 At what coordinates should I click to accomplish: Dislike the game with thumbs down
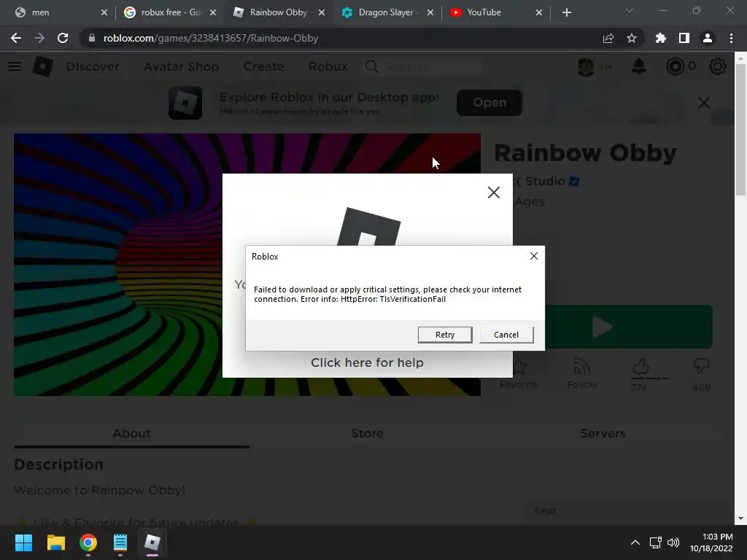click(701, 367)
